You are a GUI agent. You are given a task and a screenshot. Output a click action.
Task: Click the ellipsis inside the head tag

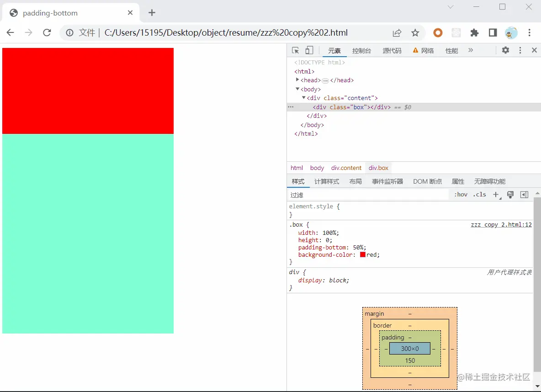point(325,80)
